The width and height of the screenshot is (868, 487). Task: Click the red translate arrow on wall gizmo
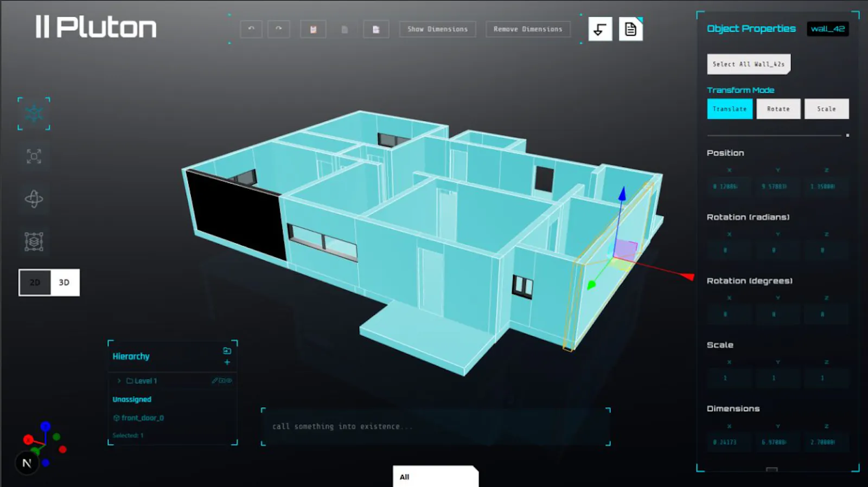tap(687, 277)
